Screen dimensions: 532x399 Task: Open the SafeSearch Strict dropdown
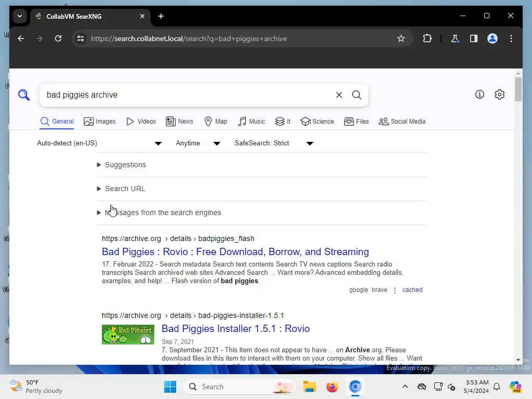pyautogui.click(x=273, y=143)
